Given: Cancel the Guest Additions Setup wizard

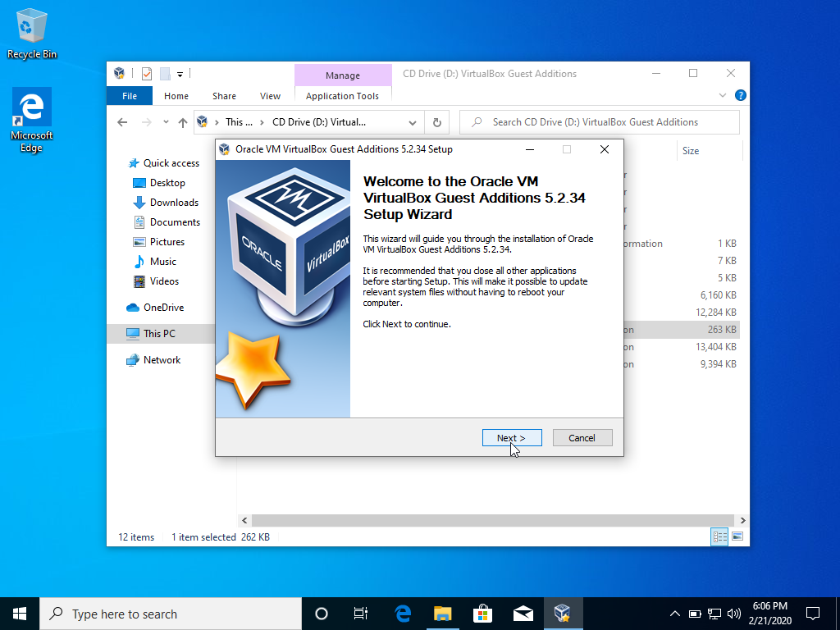Looking at the screenshot, I should pos(582,438).
